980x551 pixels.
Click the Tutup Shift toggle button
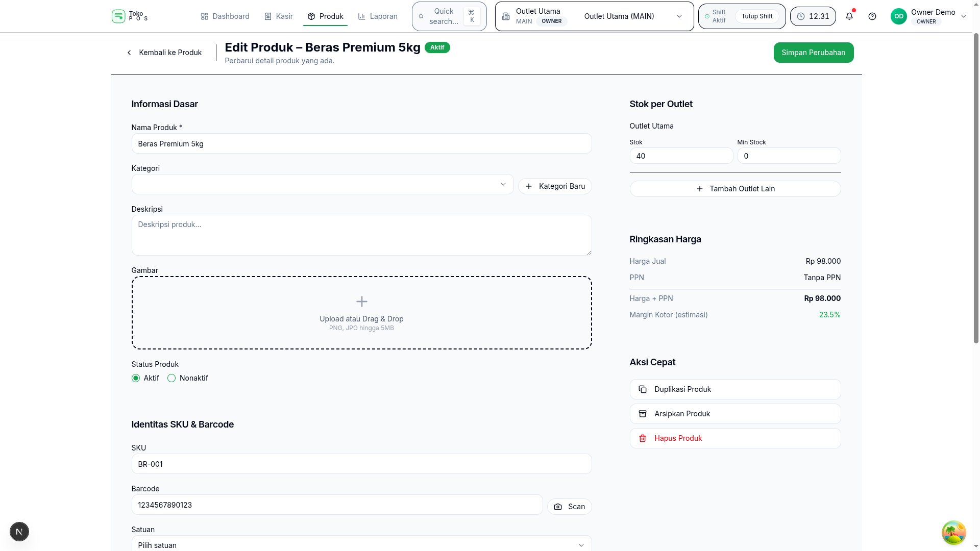coord(756,16)
